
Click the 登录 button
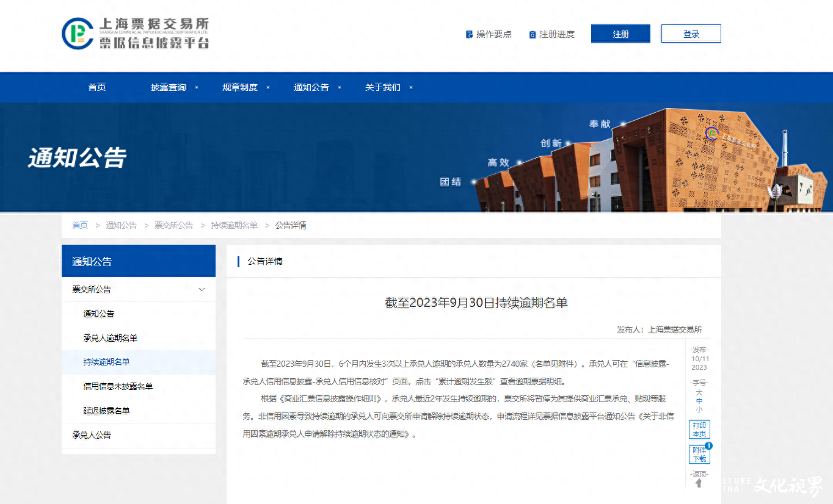(x=691, y=34)
